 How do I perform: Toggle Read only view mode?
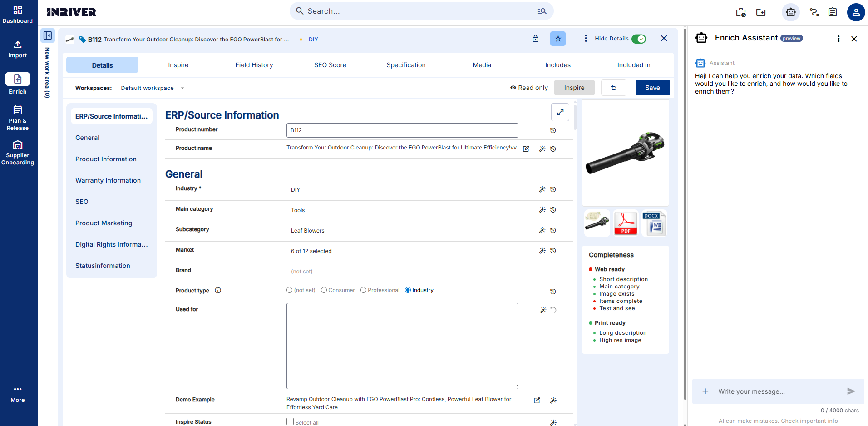tap(529, 88)
